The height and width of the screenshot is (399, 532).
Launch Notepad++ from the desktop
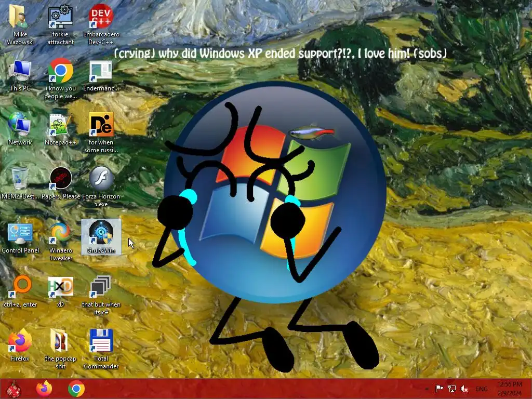click(x=60, y=129)
